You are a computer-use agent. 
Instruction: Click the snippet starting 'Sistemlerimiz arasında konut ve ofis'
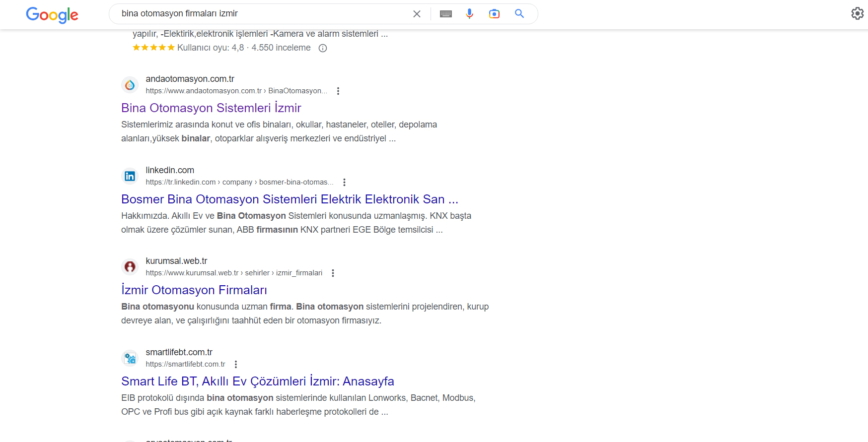coord(279,131)
